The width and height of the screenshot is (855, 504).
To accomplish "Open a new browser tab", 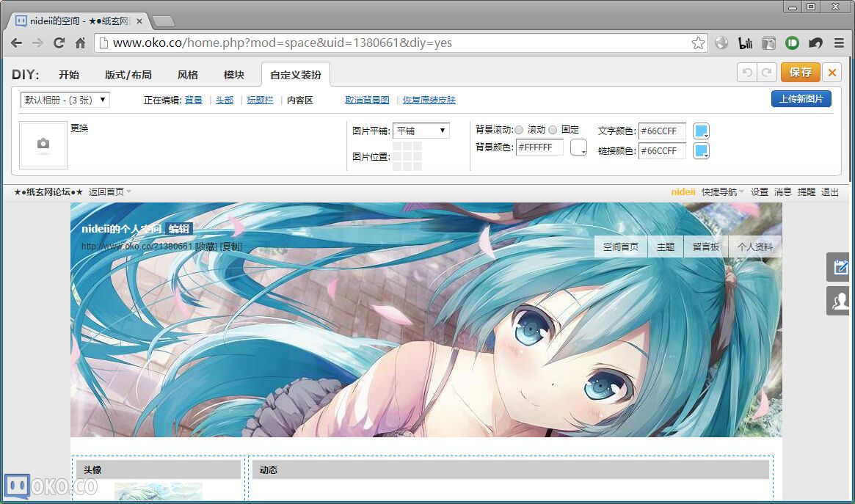I will 164,21.
